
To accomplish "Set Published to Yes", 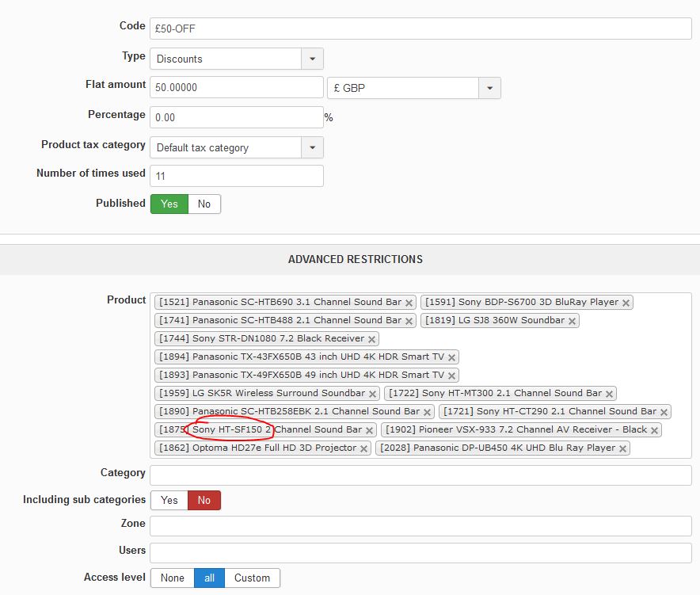I will tap(169, 204).
